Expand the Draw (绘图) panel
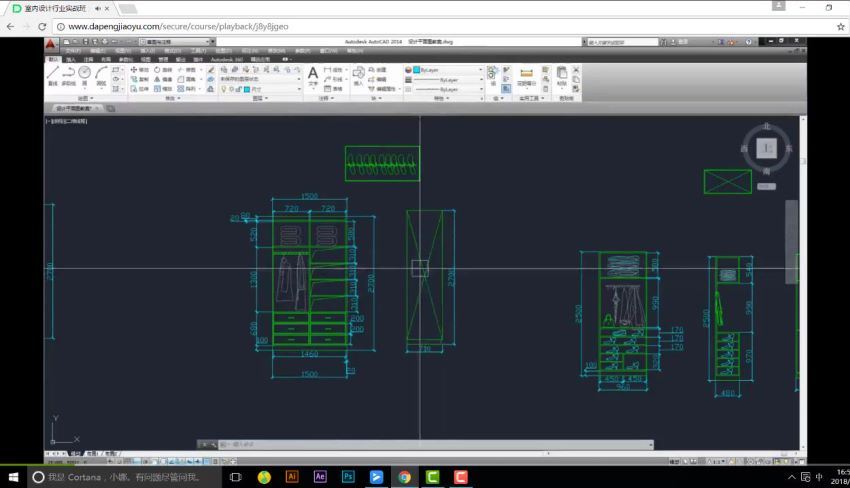This screenshot has height=488, width=850. (86, 98)
